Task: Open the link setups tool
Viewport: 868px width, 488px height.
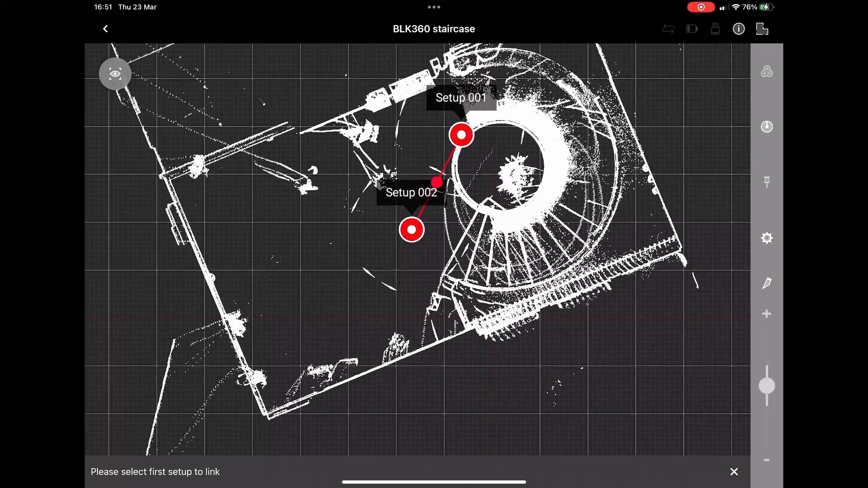Action: [x=763, y=28]
